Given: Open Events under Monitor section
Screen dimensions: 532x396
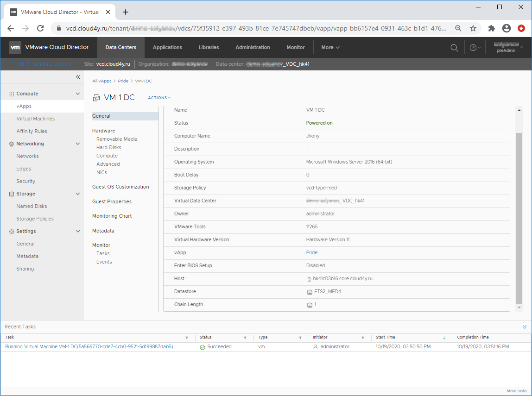Looking at the screenshot, I should pos(104,262).
